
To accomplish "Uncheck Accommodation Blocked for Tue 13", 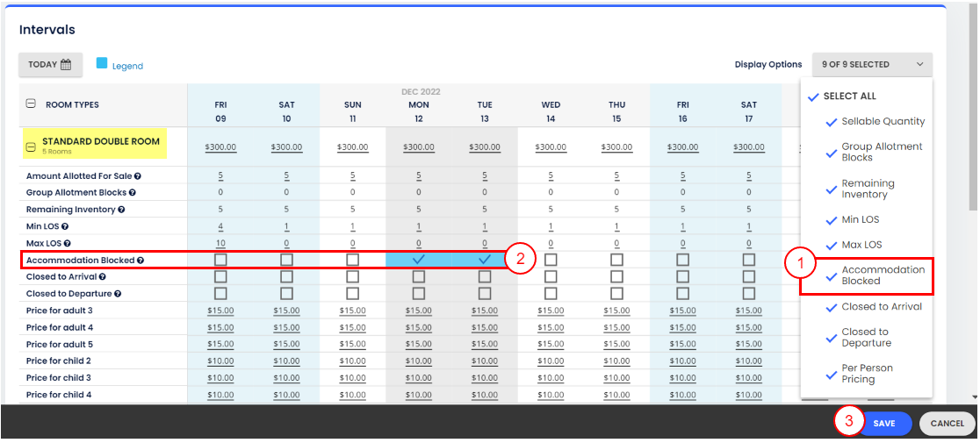I will [485, 260].
